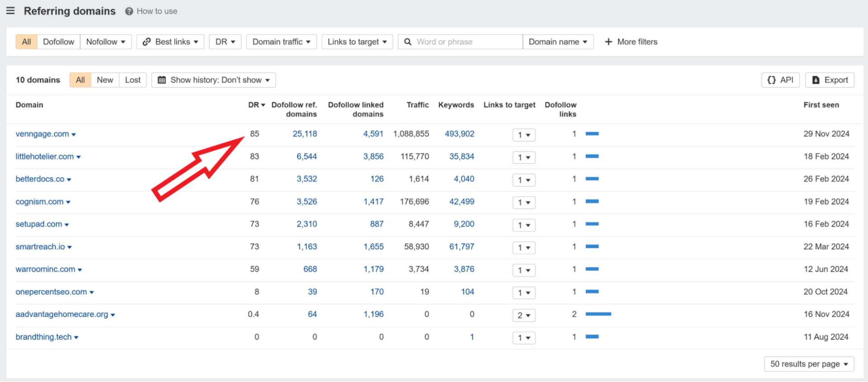Sort by the Traffic column header
Image resolution: width=868 pixels, height=382 pixels.
coord(418,105)
